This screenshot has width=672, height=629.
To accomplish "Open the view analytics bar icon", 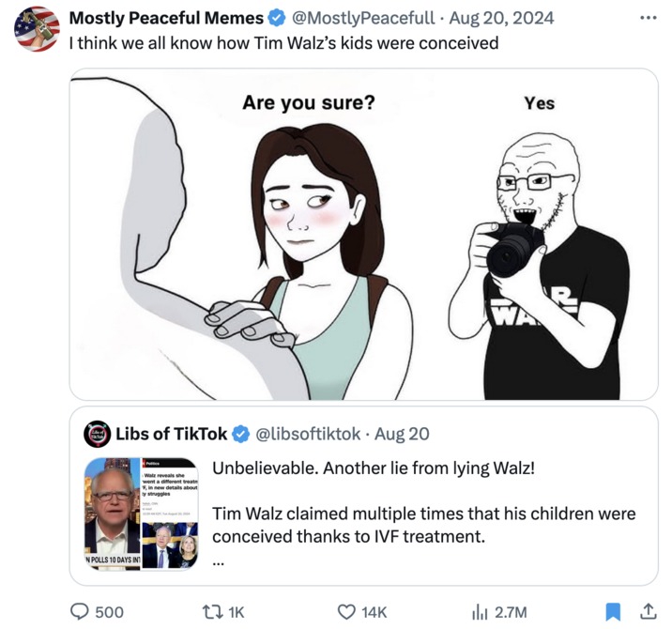I will click(480, 612).
